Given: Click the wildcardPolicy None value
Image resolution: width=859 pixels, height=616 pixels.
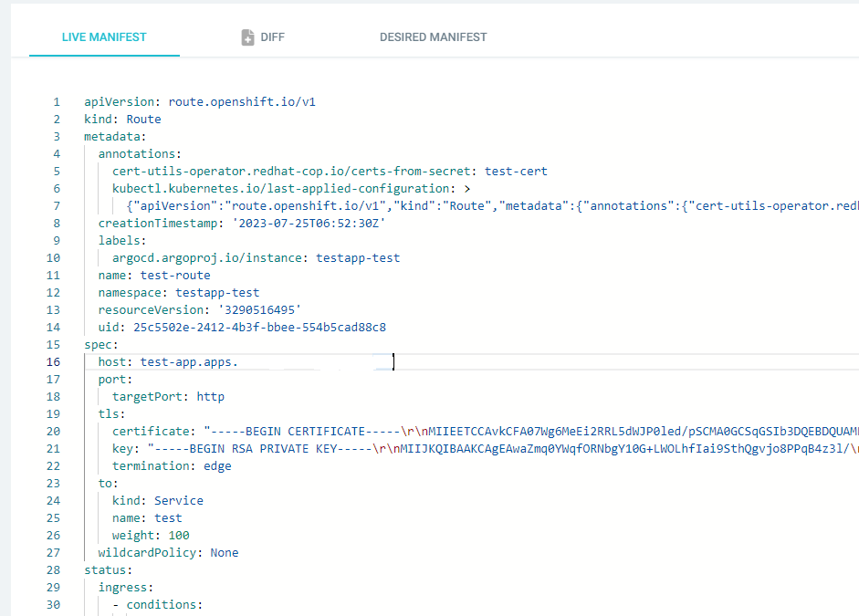Looking at the screenshot, I should 225,553.
